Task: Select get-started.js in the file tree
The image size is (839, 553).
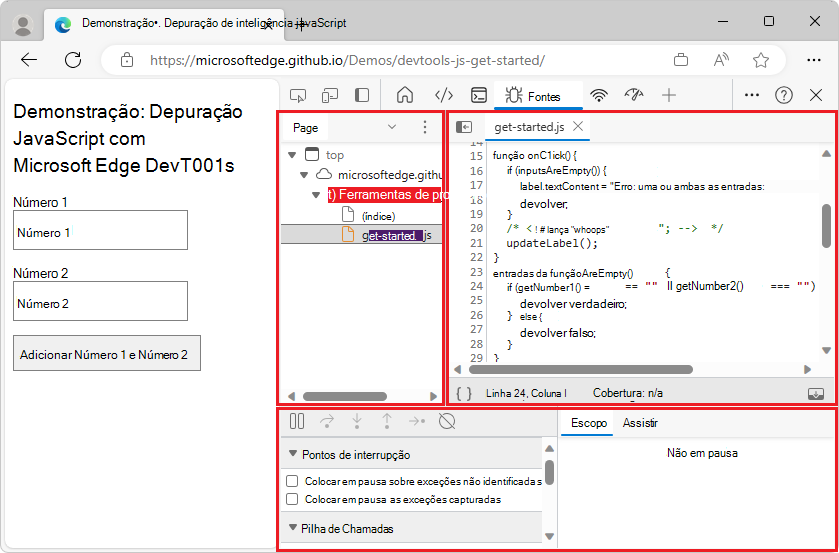Action: click(396, 235)
